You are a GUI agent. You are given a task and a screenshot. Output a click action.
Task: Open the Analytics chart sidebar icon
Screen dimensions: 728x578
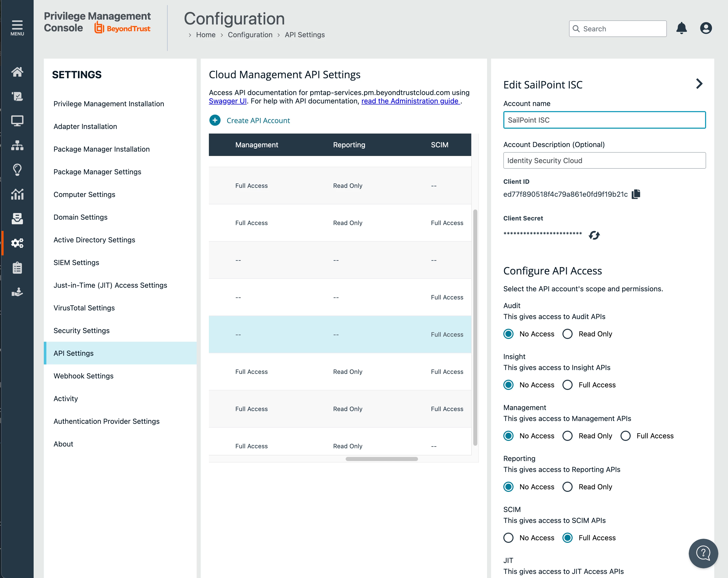pyautogui.click(x=17, y=194)
